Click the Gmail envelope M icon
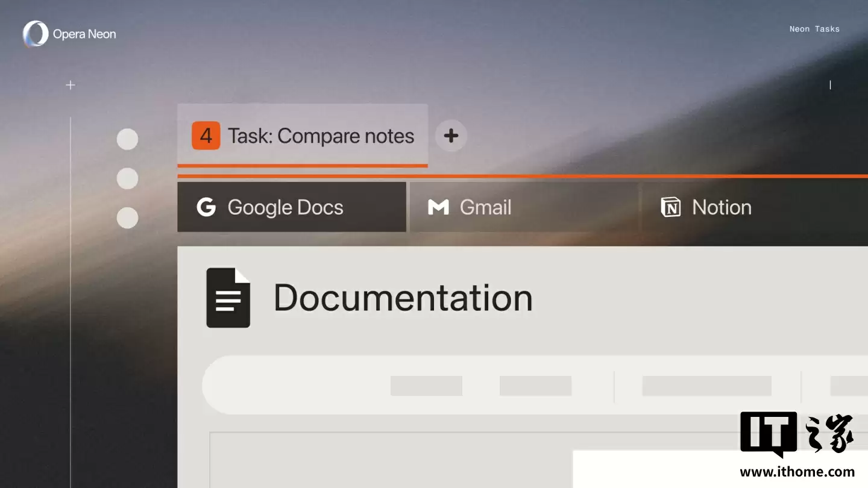This screenshot has height=488, width=868. point(438,207)
